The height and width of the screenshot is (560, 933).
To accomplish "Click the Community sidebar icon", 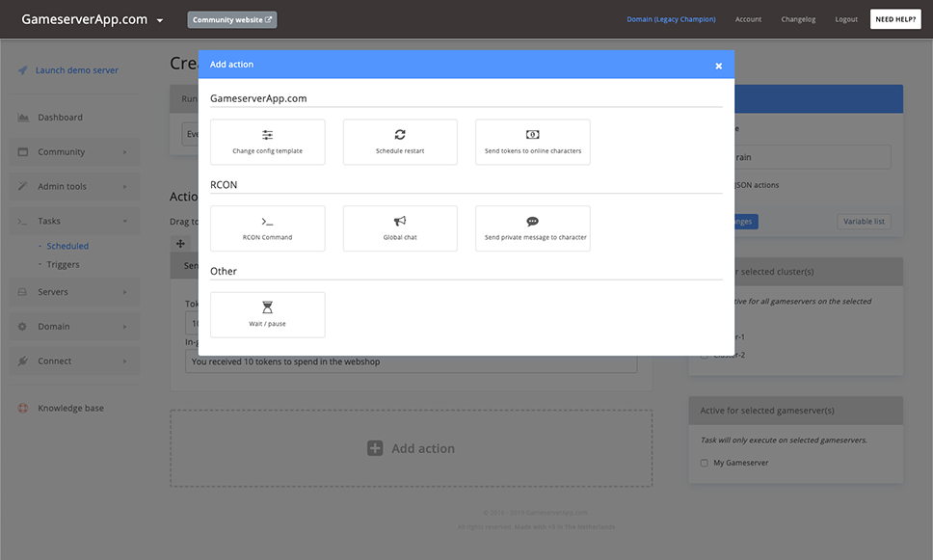I will (x=23, y=151).
